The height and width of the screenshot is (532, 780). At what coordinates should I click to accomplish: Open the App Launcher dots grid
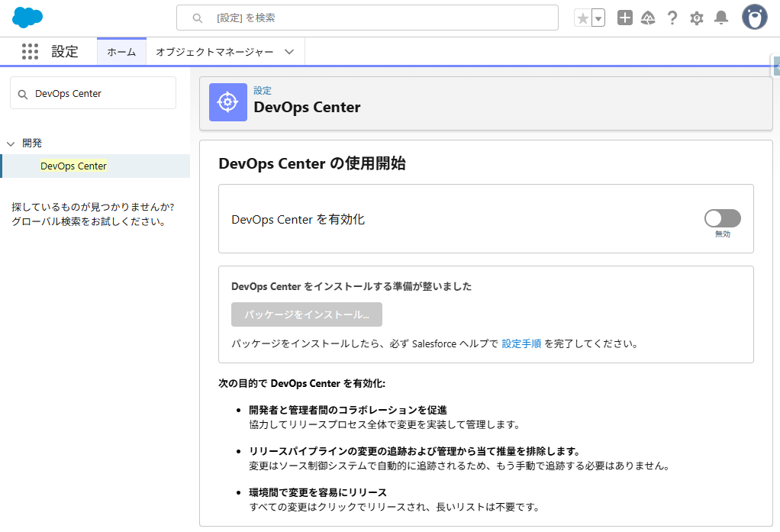point(30,51)
